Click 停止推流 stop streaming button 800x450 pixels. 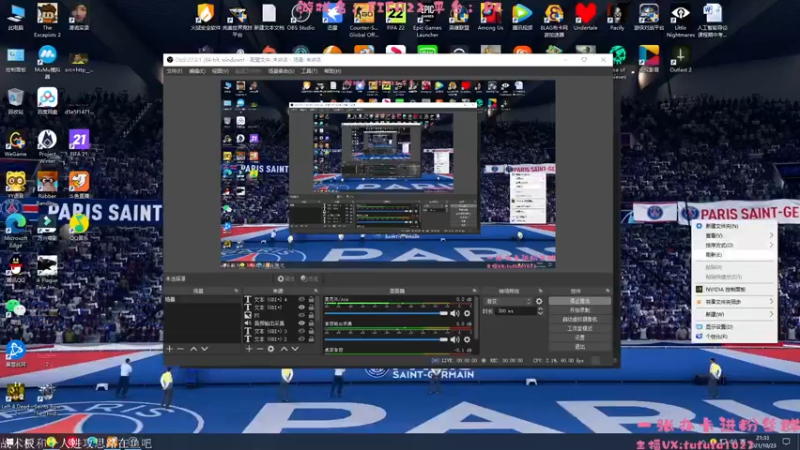click(x=580, y=301)
